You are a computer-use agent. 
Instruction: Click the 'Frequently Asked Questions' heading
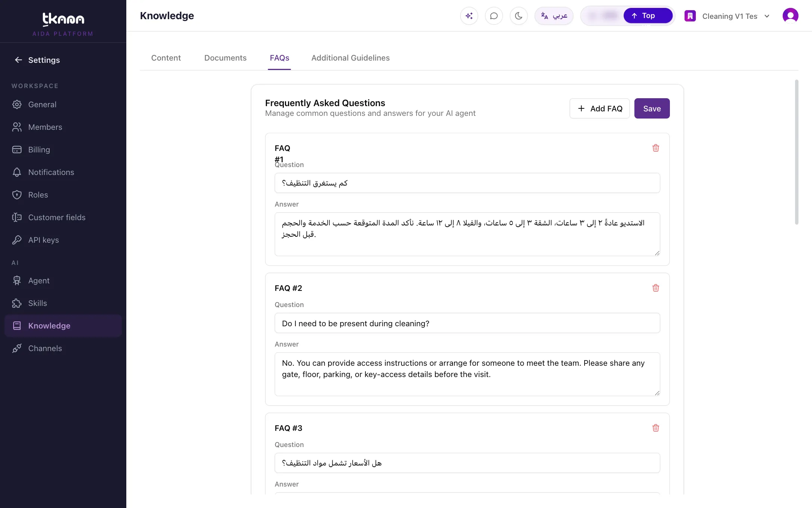tap(325, 103)
